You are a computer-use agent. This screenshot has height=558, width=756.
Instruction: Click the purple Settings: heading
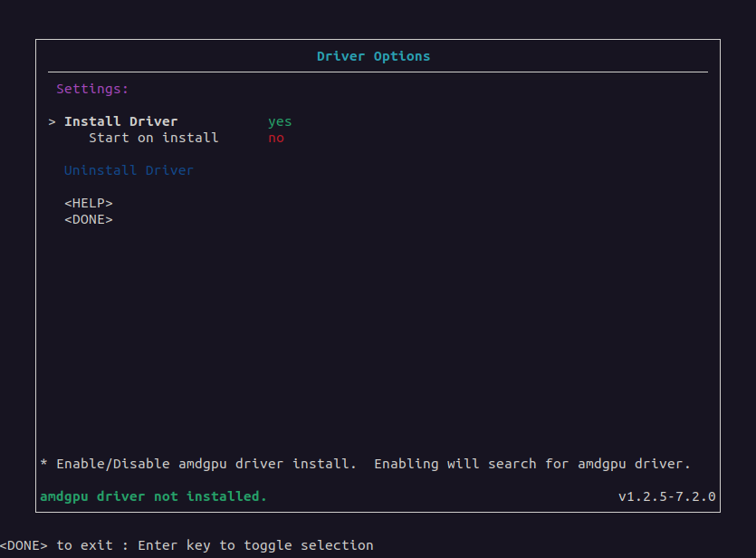click(92, 89)
